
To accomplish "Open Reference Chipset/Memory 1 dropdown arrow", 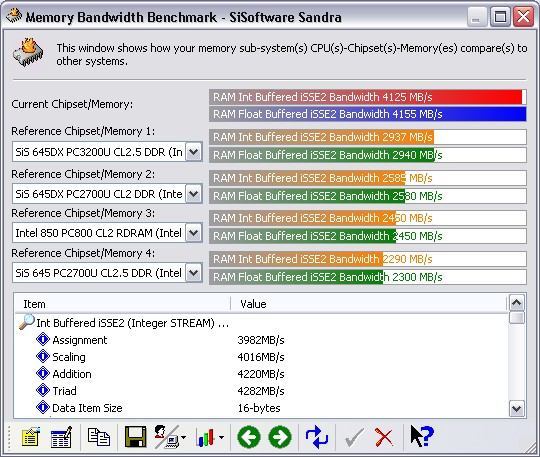I will click(x=194, y=152).
